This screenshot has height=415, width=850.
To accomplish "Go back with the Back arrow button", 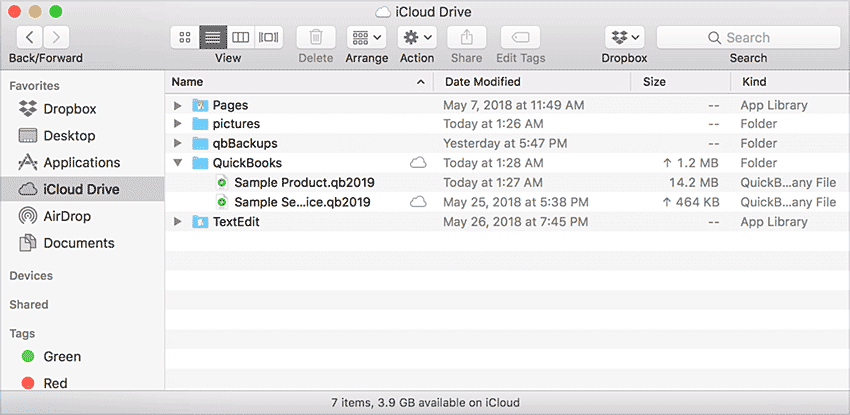I will point(30,37).
